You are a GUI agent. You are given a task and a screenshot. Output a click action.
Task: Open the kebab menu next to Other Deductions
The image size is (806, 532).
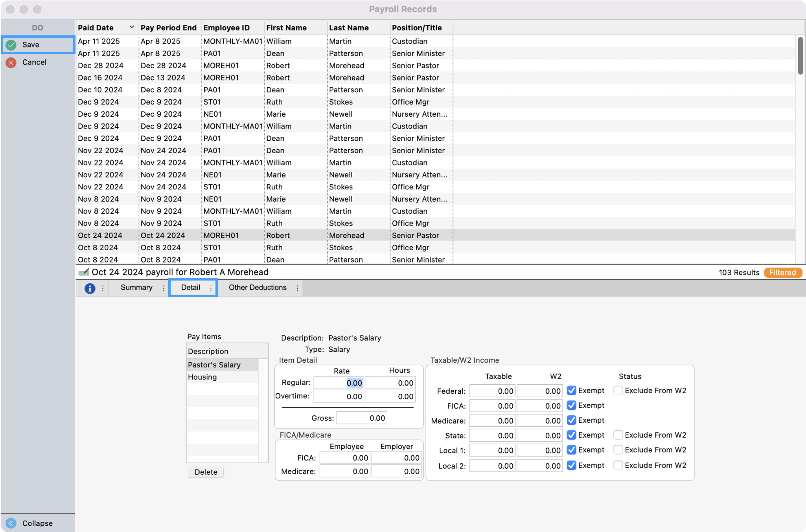coord(298,288)
